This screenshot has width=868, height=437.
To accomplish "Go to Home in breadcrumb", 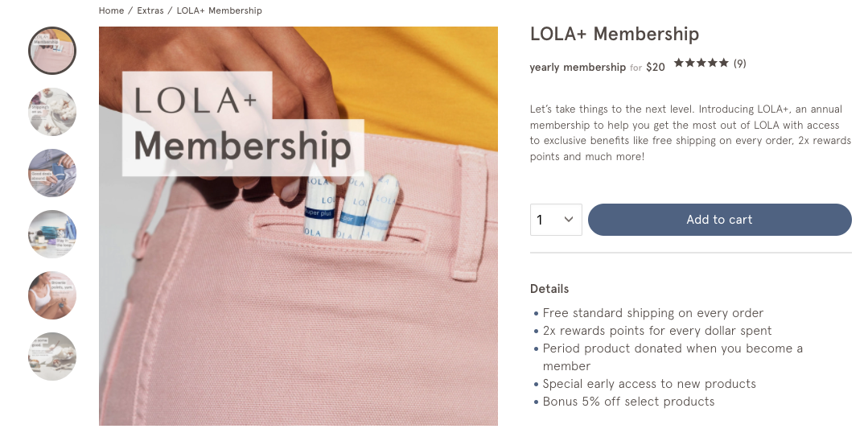I will [x=111, y=10].
